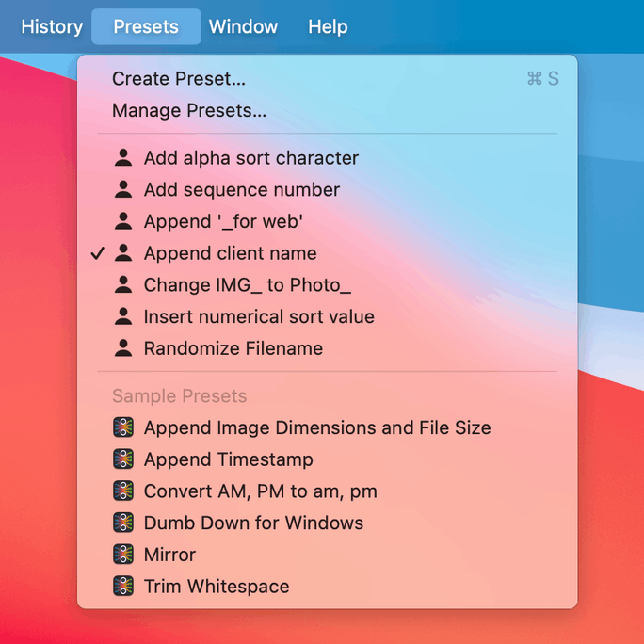Click the app icon beside Dumb Down for Windows
The height and width of the screenshot is (644, 644).
pyautogui.click(x=123, y=523)
